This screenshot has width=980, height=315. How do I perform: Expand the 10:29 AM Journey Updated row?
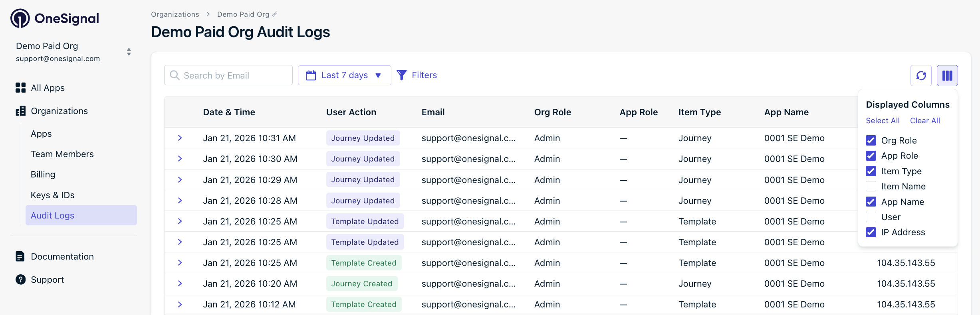click(180, 180)
